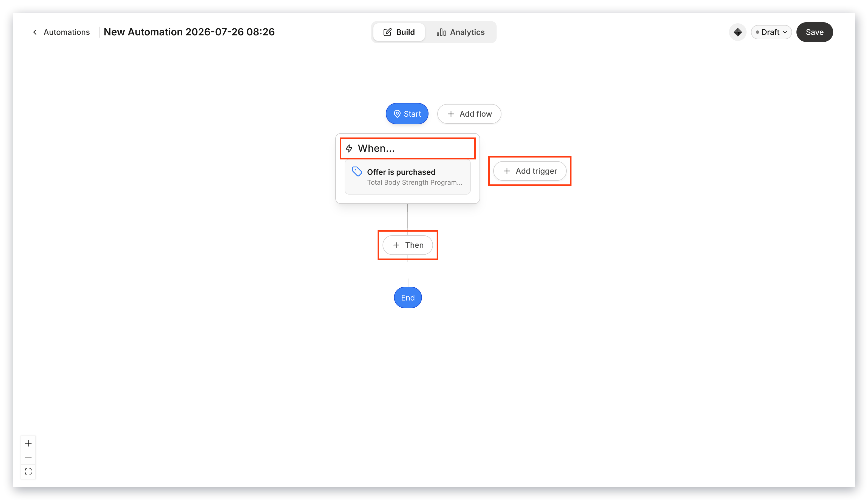The height and width of the screenshot is (500, 868).
Task: Click the back chevron beside Automations
Action: point(35,32)
